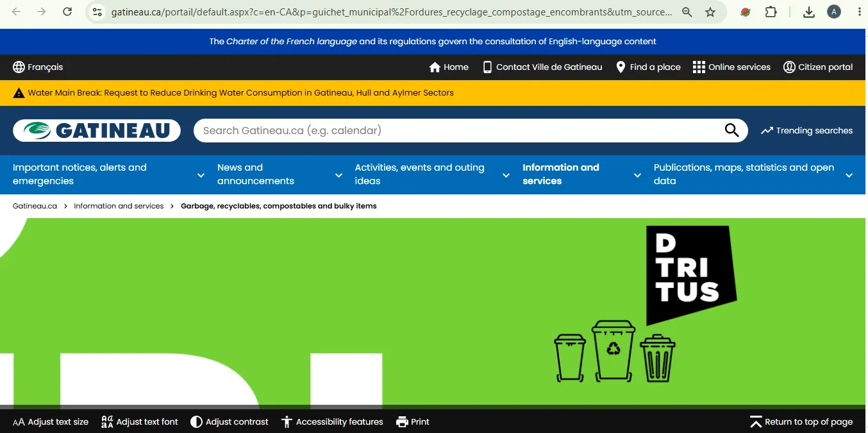The height and width of the screenshot is (433, 868).
Task: Expand Publications, maps, statistics chevron
Action: 849,175
